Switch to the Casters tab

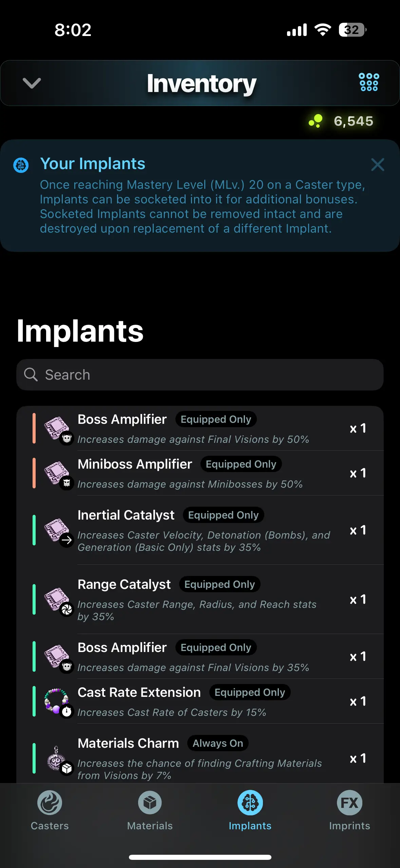(50, 810)
